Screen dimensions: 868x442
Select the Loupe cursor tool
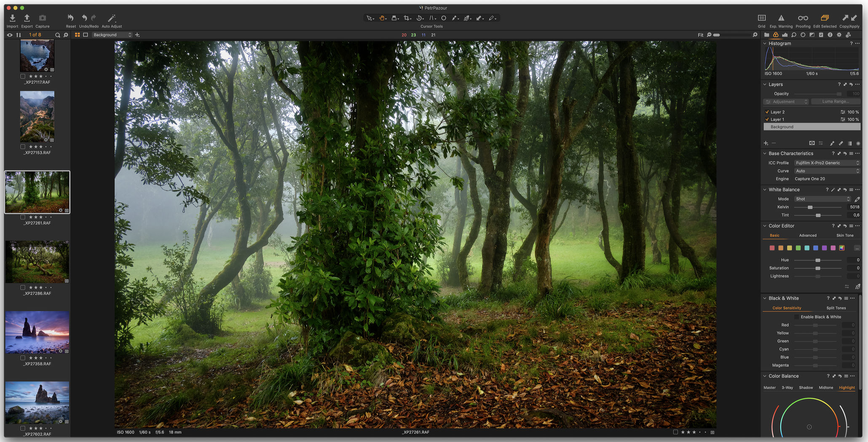tap(394, 18)
